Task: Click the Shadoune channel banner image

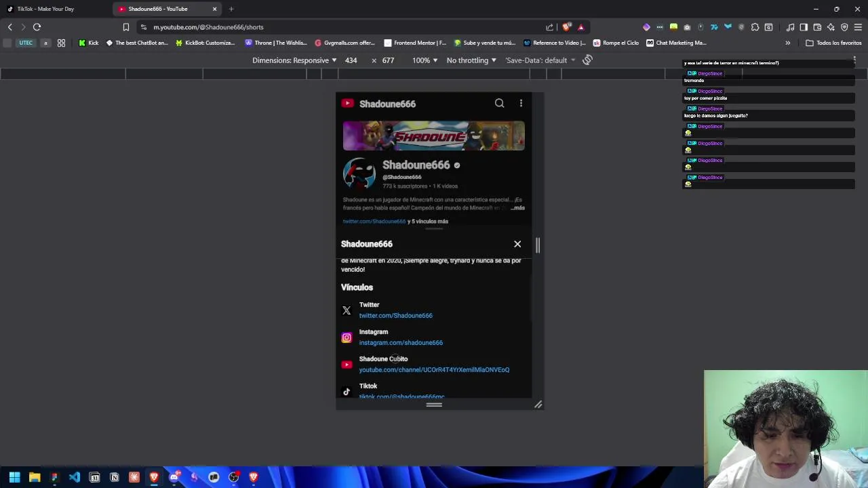Action: pos(433,136)
